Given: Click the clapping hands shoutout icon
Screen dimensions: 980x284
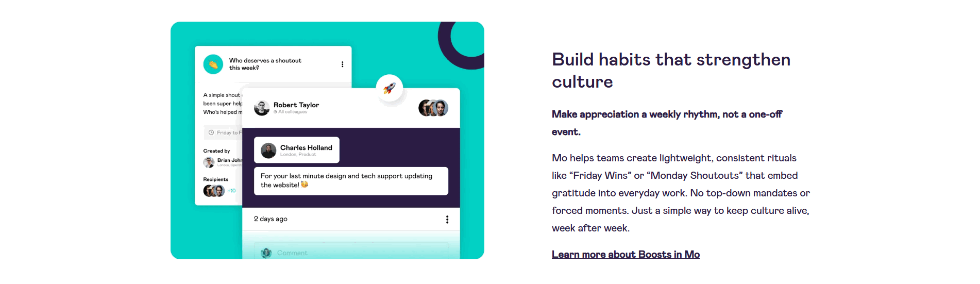Looking at the screenshot, I should click(x=213, y=64).
